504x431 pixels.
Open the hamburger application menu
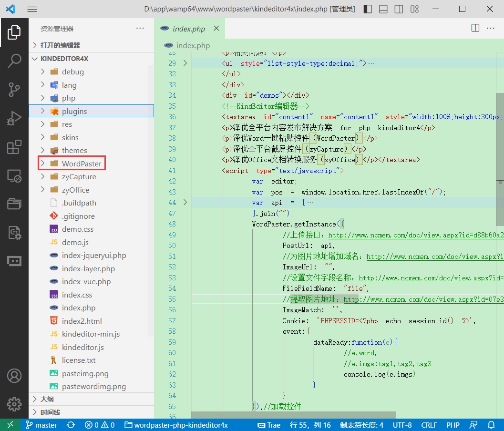[32, 9]
